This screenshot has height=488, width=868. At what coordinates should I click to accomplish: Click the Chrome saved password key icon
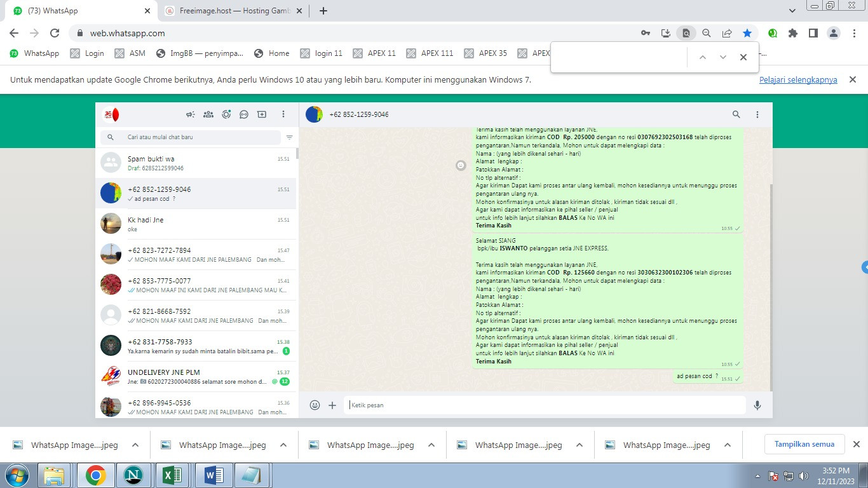pos(646,33)
